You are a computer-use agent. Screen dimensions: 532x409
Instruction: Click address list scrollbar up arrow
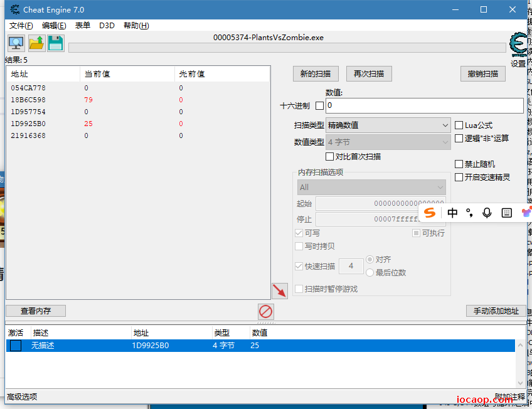pyautogui.click(x=520, y=345)
